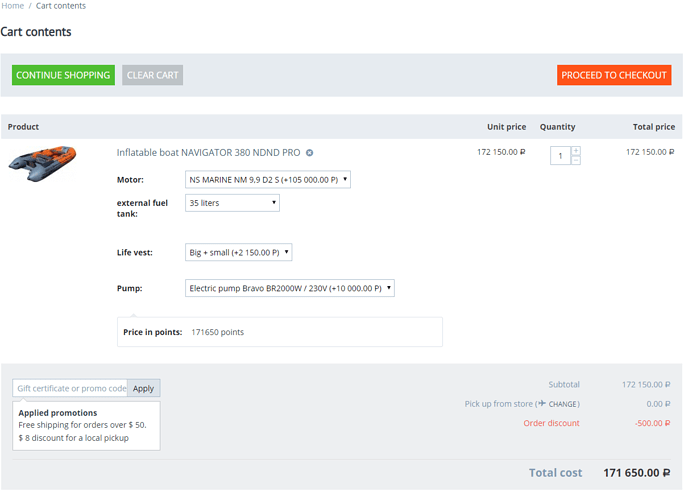The height and width of the screenshot is (500, 684).
Task: Proceed to checkout
Action: pyautogui.click(x=613, y=75)
